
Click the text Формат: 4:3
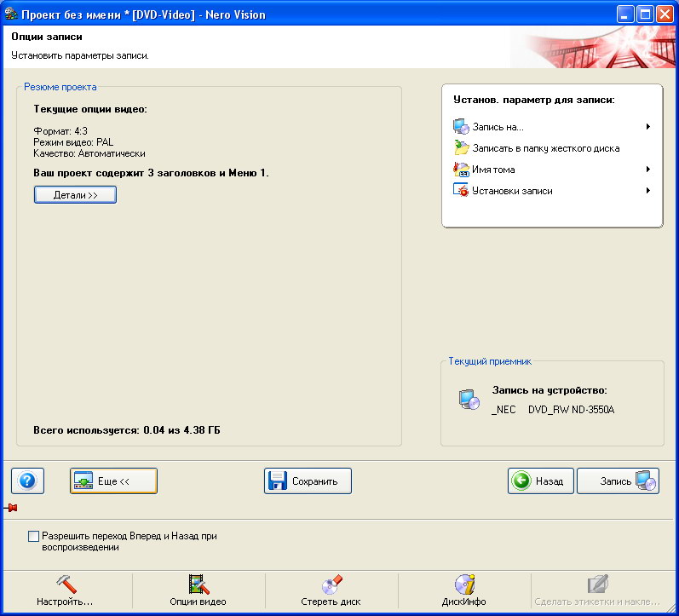pyautogui.click(x=60, y=131)
